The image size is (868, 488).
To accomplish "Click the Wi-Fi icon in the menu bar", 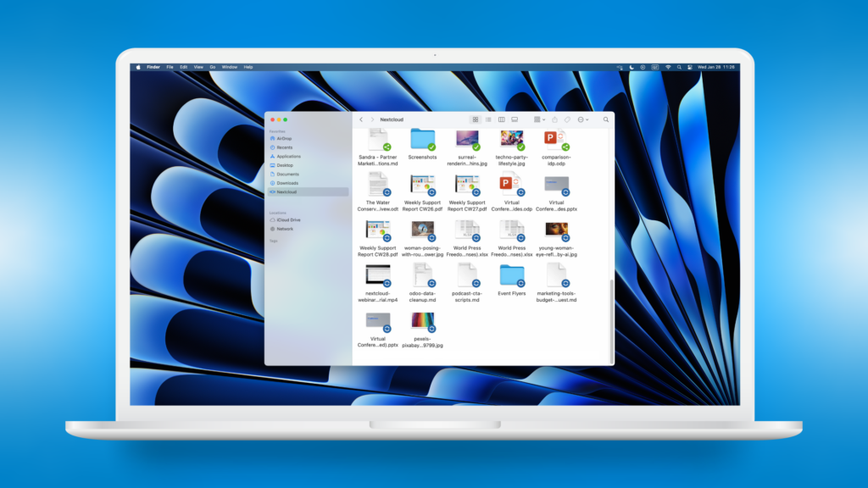I will point(668,67).
